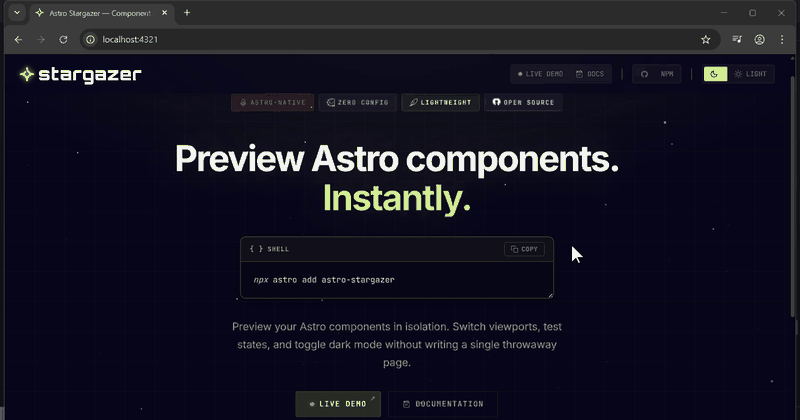Click the GitHub icon on Open Source badge
The width and height of the screenshot is (800, 420).
pyautogui.click(x=496, y=102)
